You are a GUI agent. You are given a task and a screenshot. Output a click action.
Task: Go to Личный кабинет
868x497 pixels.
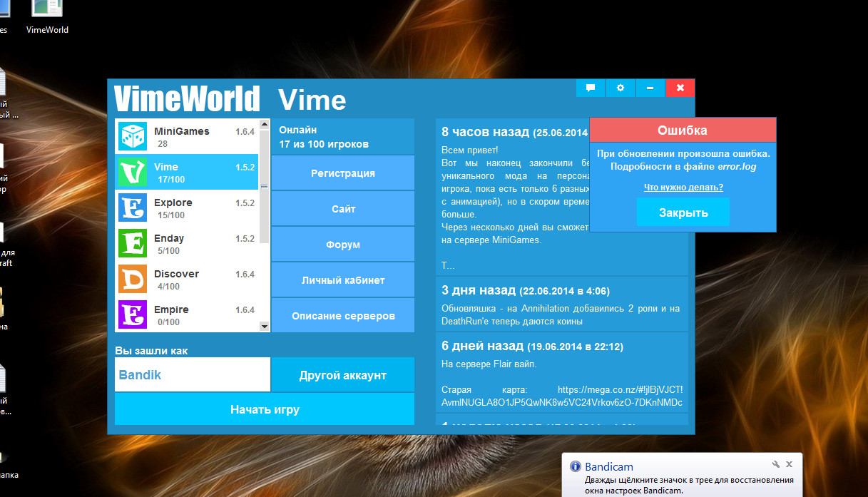[343, 280]
